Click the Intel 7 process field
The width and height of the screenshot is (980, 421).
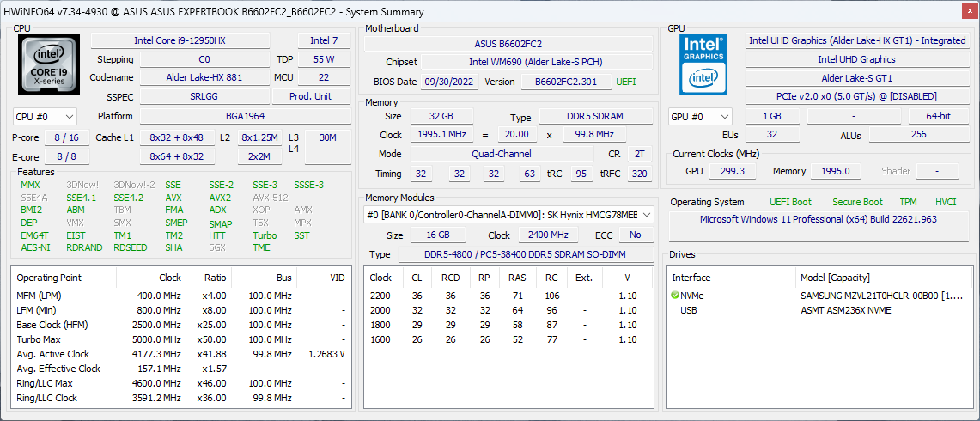coord(324,40)
